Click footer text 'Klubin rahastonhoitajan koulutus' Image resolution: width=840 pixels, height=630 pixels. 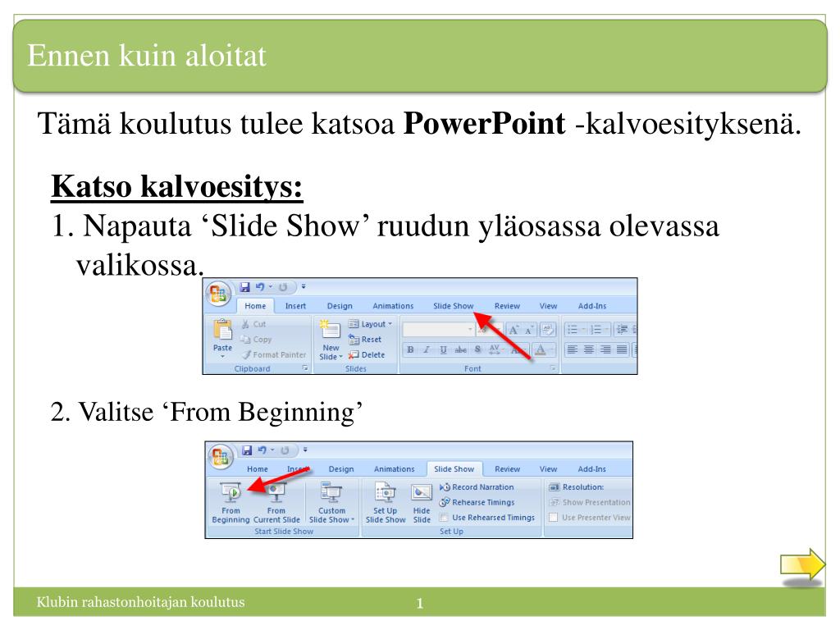(140, 601)
